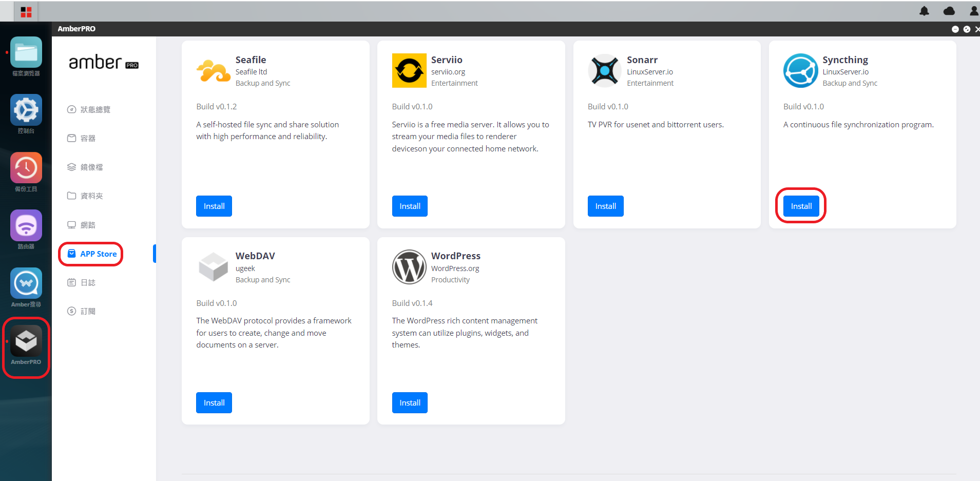Click the red grid launcher icon
980x481 pixels.
26,12
